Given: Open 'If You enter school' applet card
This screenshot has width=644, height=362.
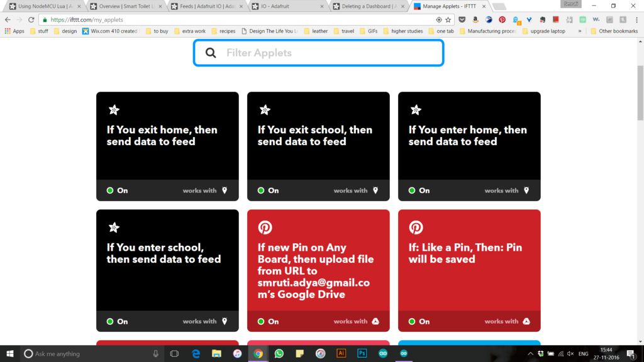Looking at the screenshot, I should [x=167, y=270].
